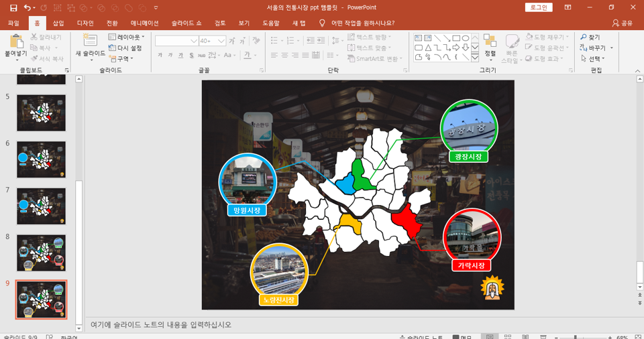Increase the font size
Screen dimensions: 644x339
click(x=232, y=41)
